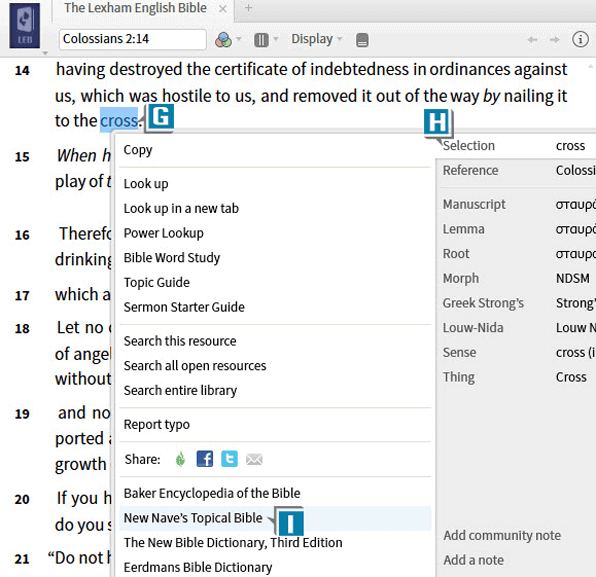The width and height of the screenshot is (596, 577).
Task: Click verse number 16
Action: (22, 235)
